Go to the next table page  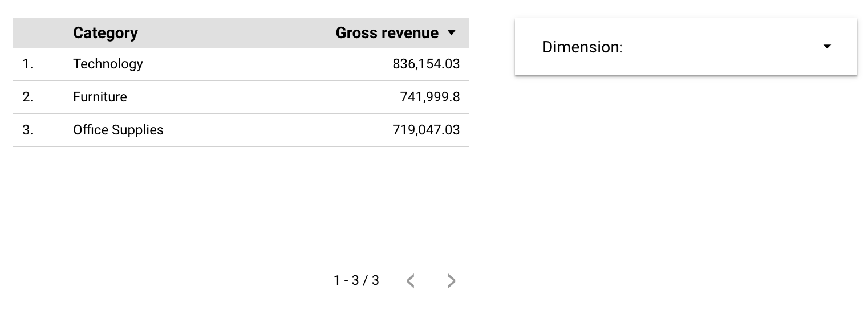coord(451,281)
